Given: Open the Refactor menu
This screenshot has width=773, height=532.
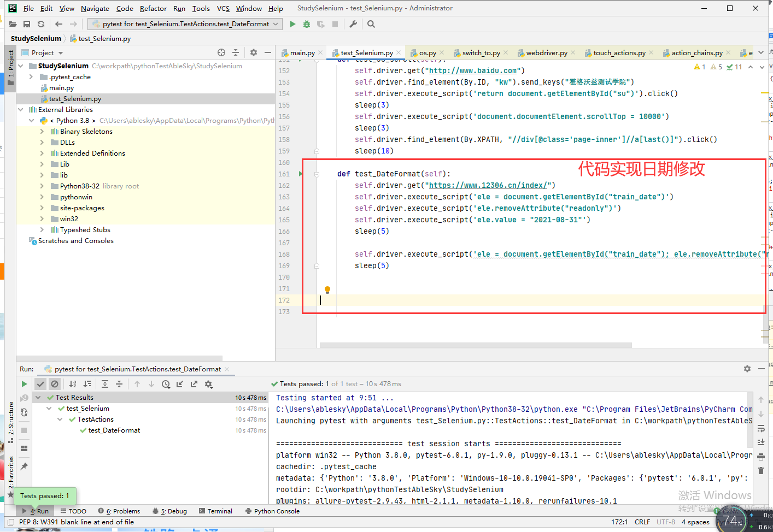Looking at the screenshot, I should point(153,8).
